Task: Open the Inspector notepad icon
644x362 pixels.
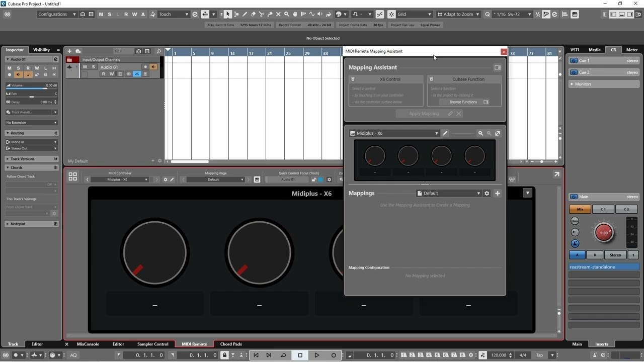Action: pos(55,224)
